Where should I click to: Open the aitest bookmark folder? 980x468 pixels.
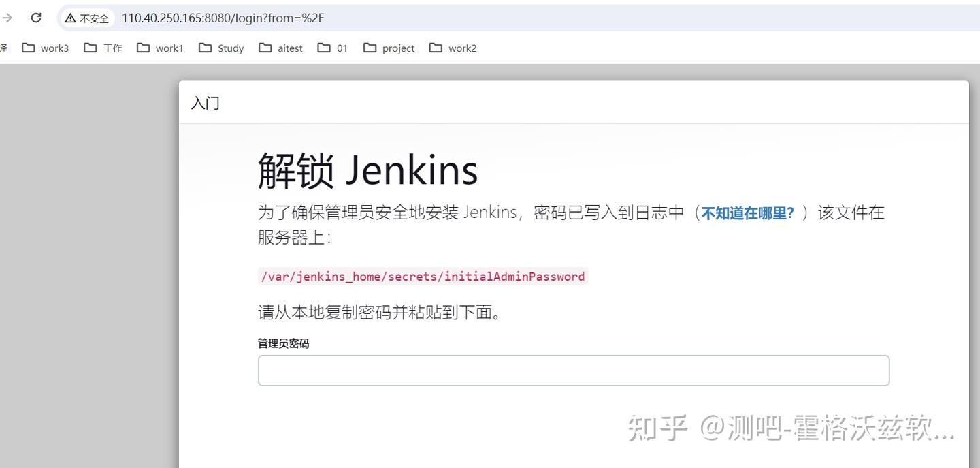point(280,48)
